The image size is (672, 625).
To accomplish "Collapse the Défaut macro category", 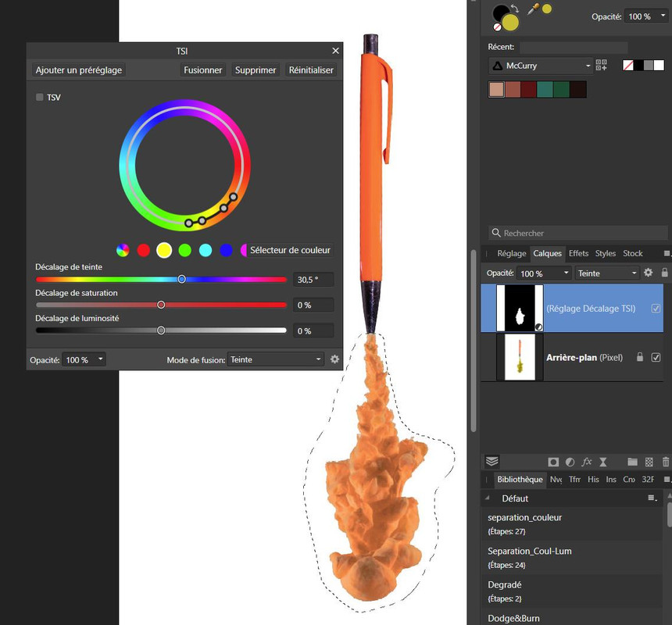I will point(488,498).
